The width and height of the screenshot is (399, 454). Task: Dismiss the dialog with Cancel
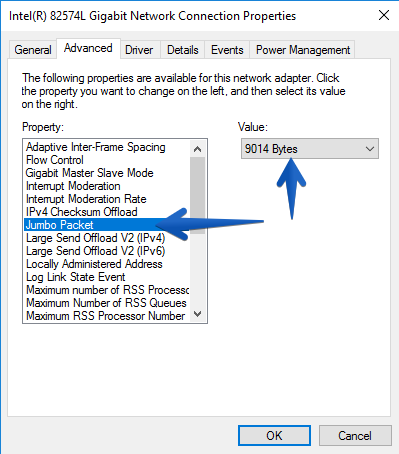(x=355, y=435)
